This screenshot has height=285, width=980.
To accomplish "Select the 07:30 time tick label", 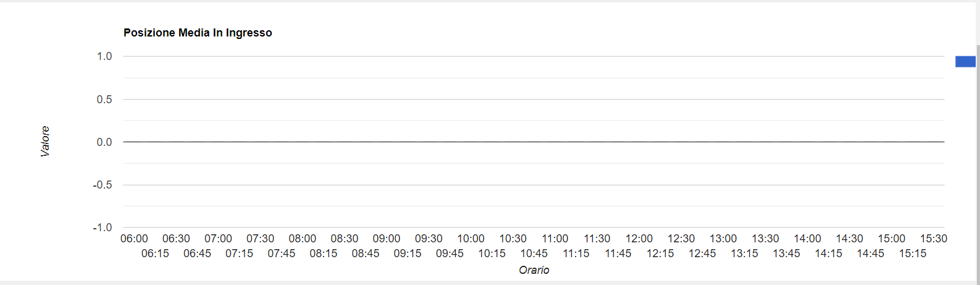I will coord(260,239).
